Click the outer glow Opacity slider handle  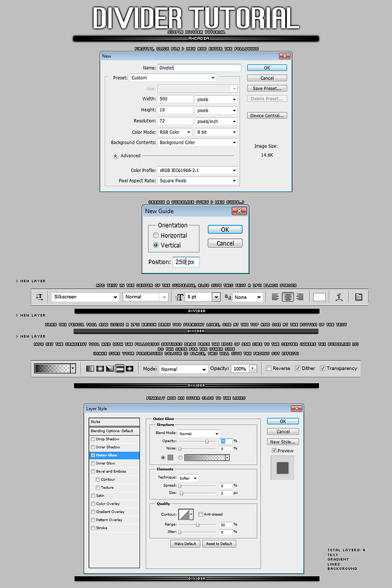[x=207, y=442]
